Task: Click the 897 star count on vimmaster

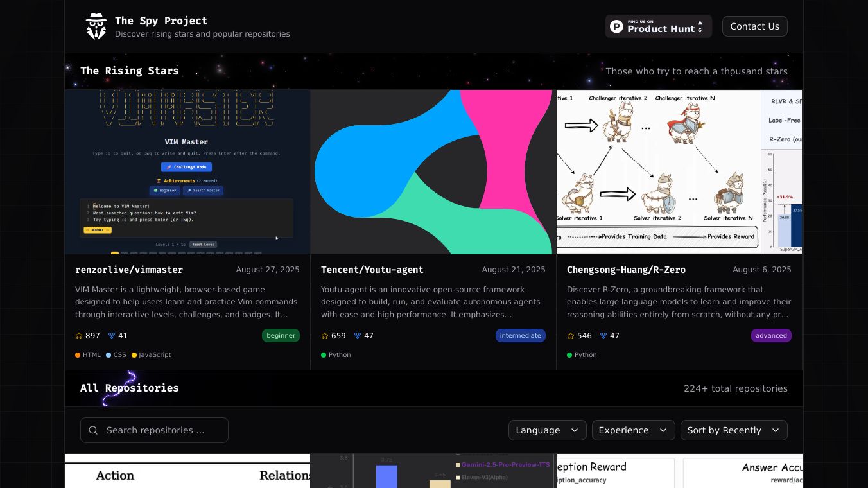Action: tap(92, 336)
